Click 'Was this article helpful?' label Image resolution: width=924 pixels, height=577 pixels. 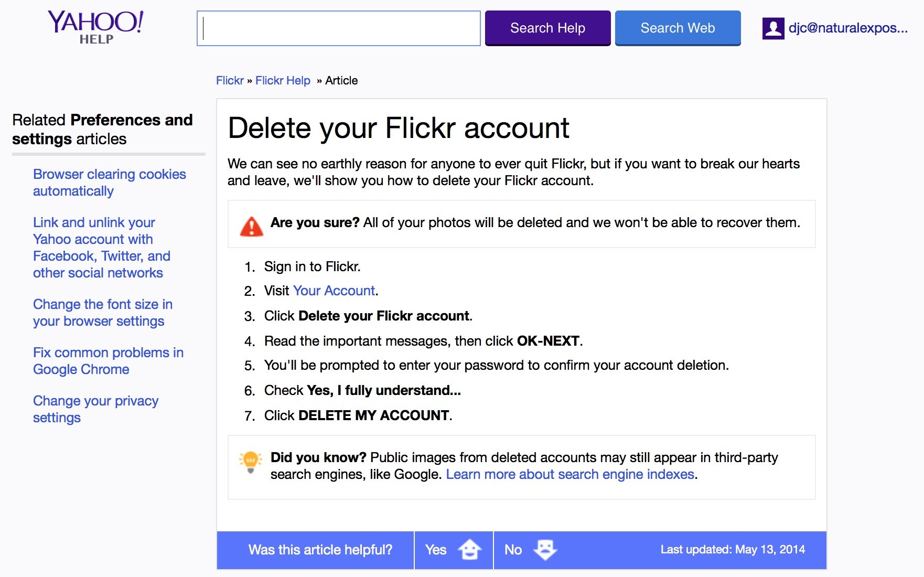click(320, 550)
